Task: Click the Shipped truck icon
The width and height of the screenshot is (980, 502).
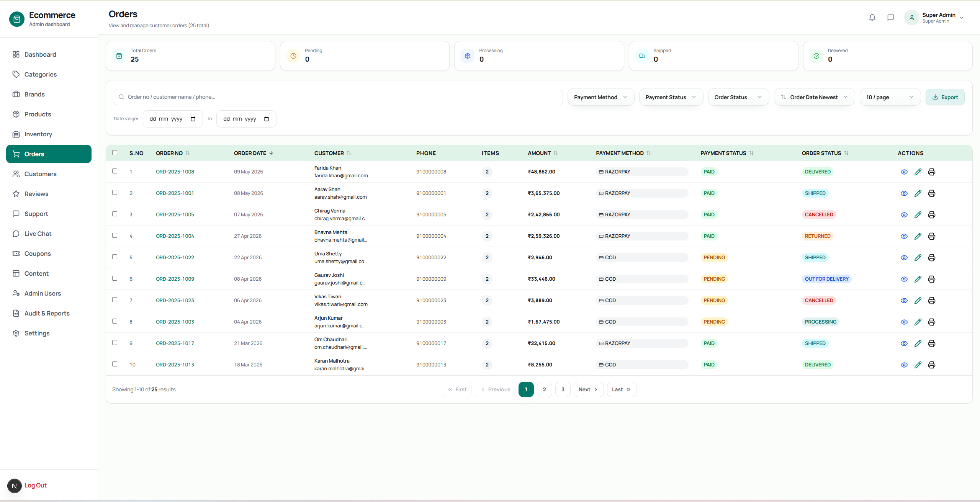Action: [642, 56]
